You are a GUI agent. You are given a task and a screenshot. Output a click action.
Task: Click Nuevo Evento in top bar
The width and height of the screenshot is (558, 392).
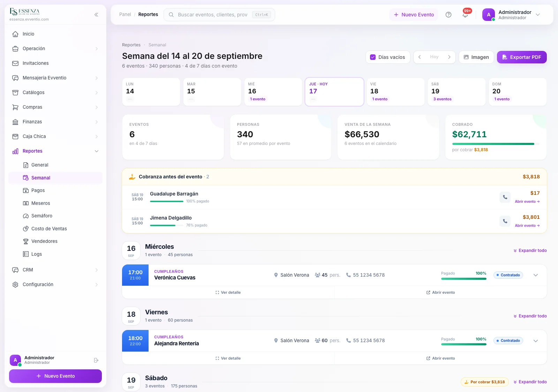(414, 15)
